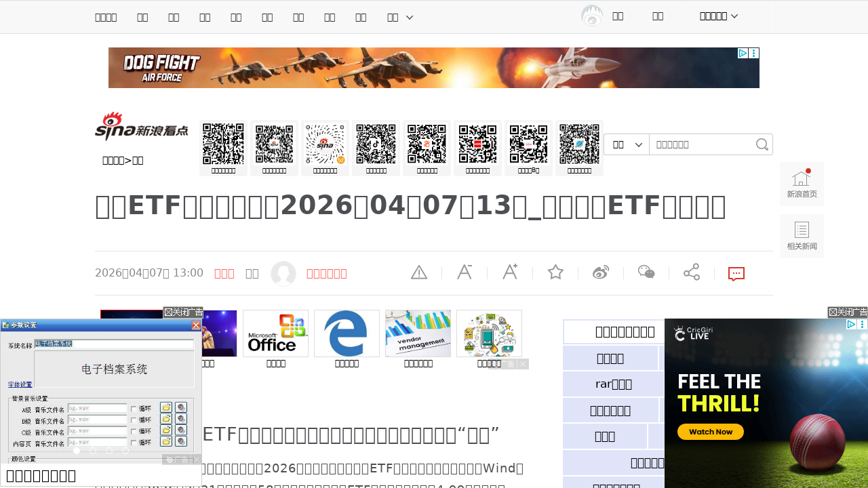Share the article to WeChat
Viewport: 868px width, 488px height.
pyautogui.click(x=645, y=272)
